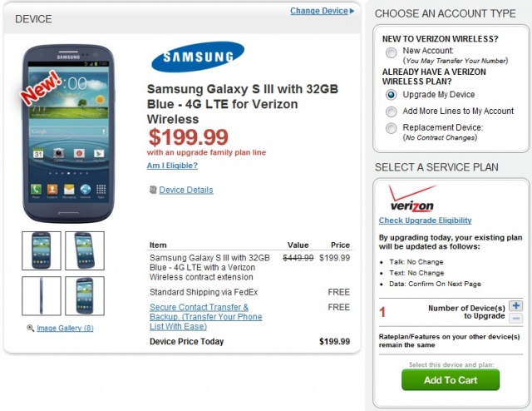The image size is (532, 411).
Task: Click the green Add To Cart button
Action: click(451, 379)
